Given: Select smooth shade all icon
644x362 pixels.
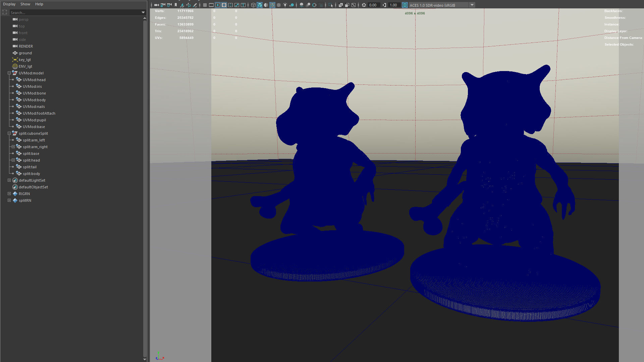Looking at the screenshot, I should tap(260, 5).
